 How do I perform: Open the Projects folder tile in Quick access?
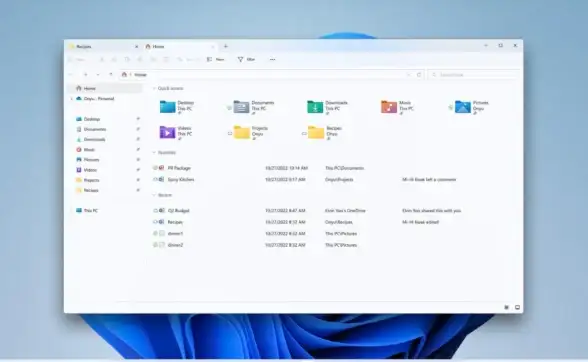[x=250, y=133]
